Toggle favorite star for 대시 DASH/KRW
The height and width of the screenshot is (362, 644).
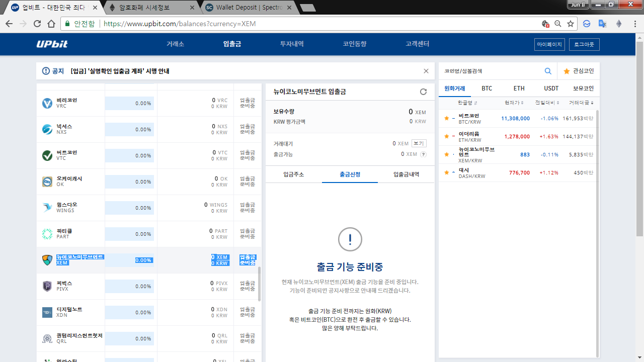click(446, 172)
